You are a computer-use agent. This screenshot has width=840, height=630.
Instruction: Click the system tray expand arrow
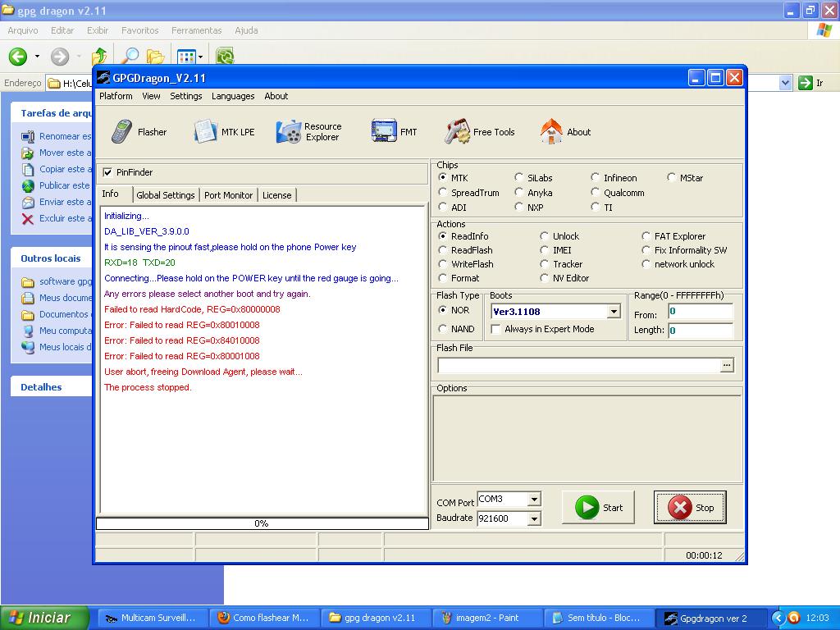tap(778, 619)
